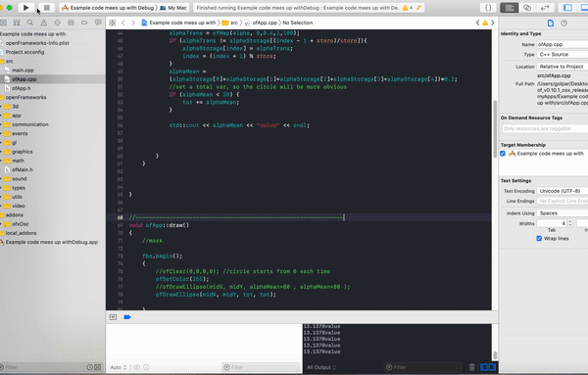Open the find navigator magnifier icon
588x375 pixels.
coord(30,23)
